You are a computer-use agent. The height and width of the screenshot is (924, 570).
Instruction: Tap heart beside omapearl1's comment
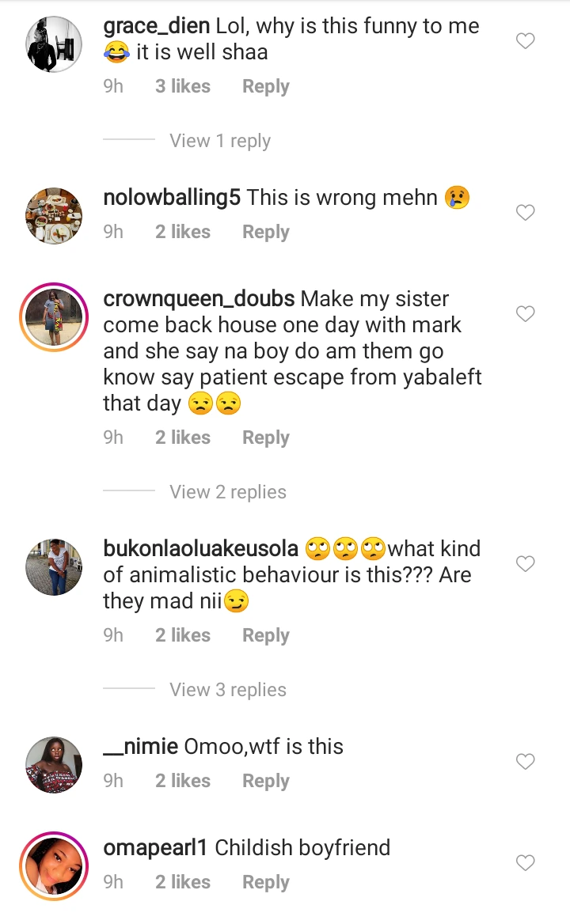tap(526, 862)
